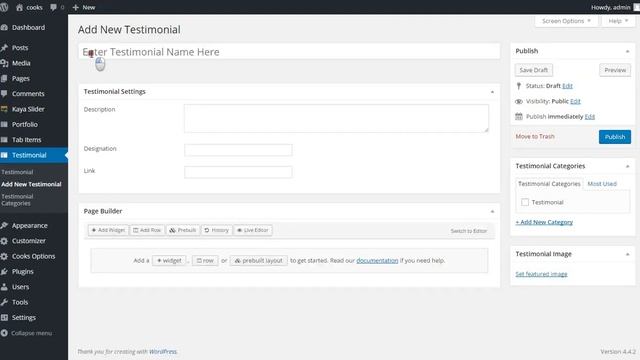
Task: Open the WordPress logo menu
Action: pos(4,7)
